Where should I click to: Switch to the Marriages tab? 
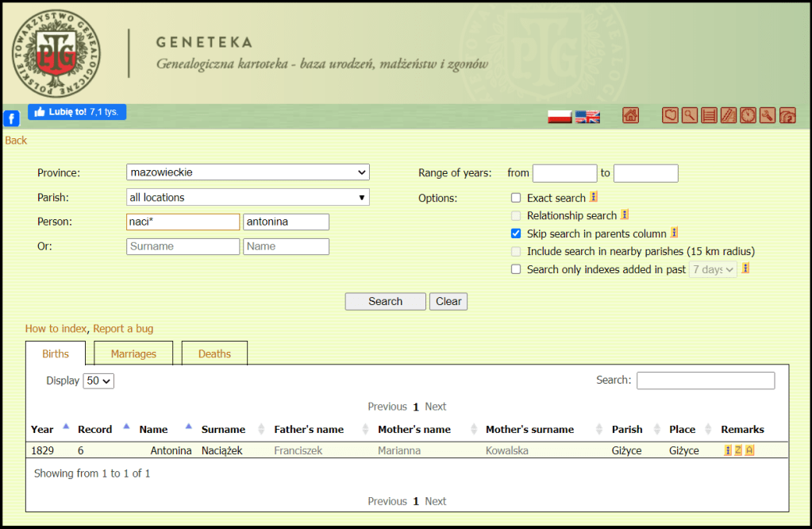click(x=133, y=353)
